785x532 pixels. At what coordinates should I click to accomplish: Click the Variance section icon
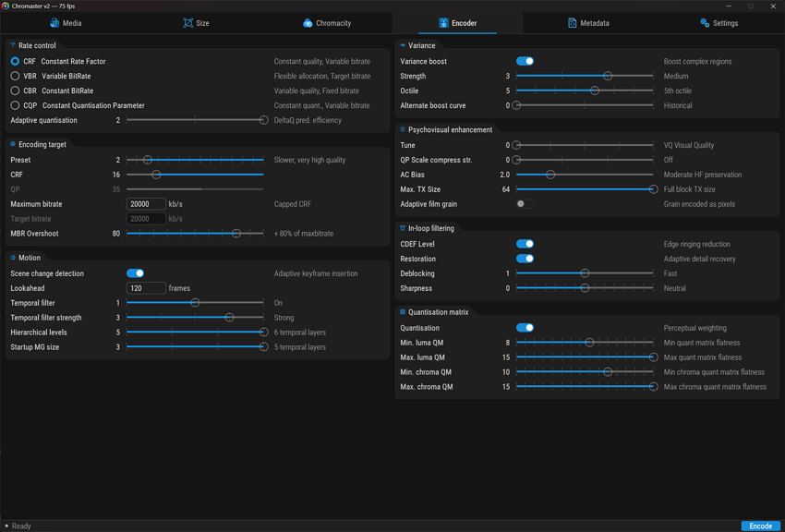pyautogui.click(x=403, y=45)
